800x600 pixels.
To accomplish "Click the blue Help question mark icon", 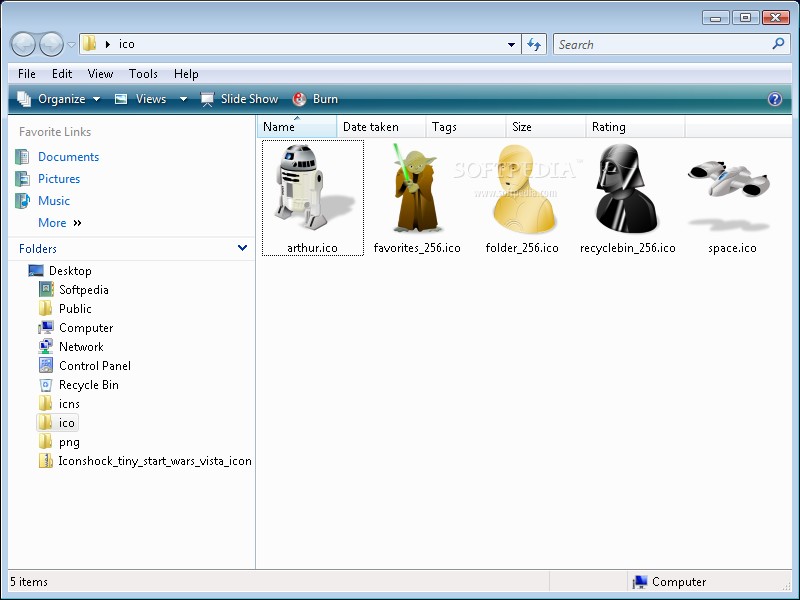I will coord(774,99).
